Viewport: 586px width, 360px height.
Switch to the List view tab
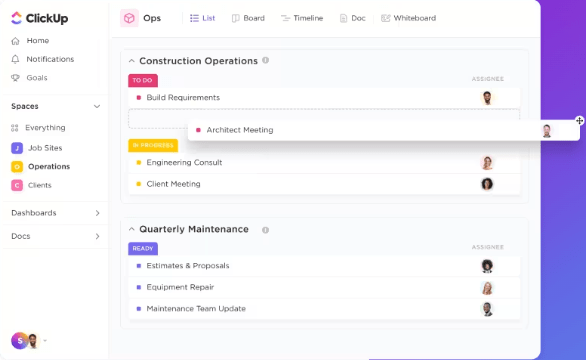point(203,18)
